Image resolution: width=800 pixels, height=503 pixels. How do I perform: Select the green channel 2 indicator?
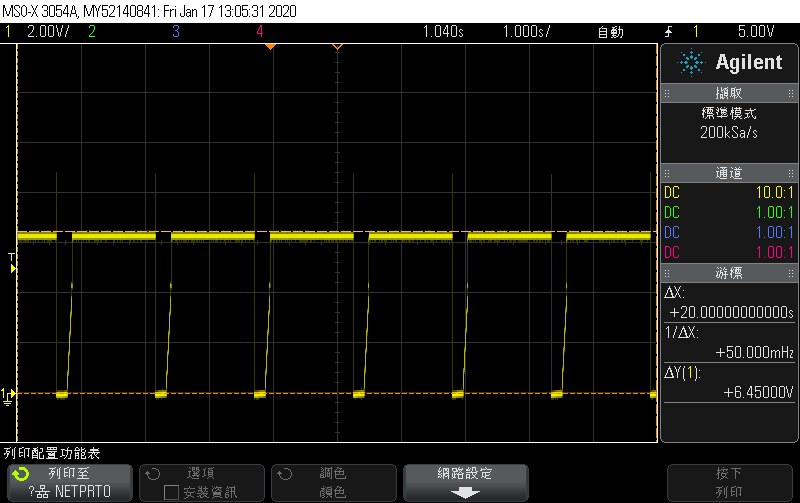pyautogui.click(x=92, y=32)
